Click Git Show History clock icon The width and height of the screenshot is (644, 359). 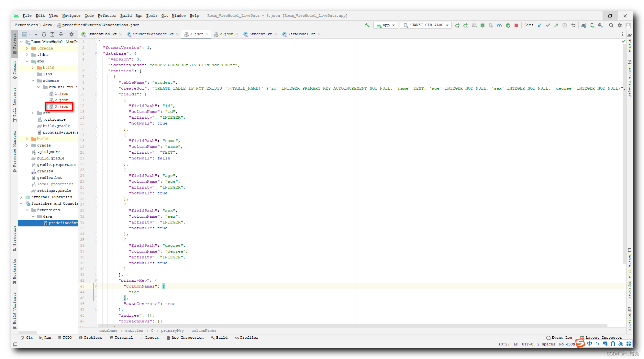[565, 25]
